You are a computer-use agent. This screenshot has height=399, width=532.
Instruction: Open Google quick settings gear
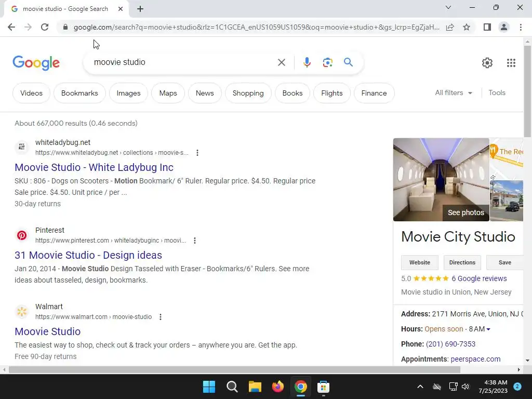[x=487, y=63]
